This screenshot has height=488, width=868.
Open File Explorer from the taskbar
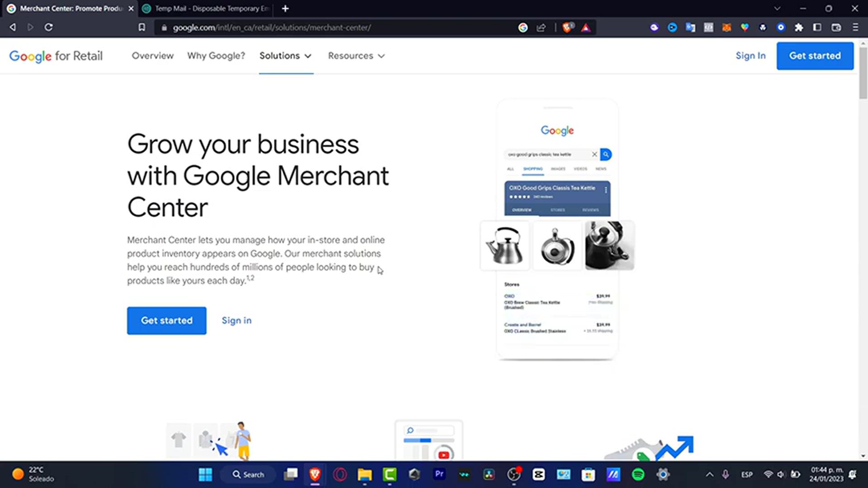[x=365, y=474]
